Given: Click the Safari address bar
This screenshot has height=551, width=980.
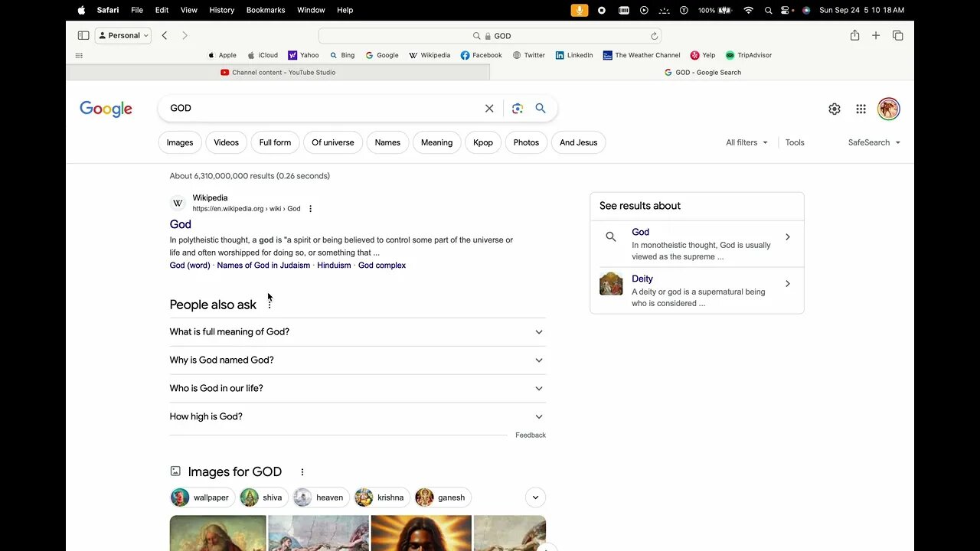Looking at the screenshot, I should [490, 36].
